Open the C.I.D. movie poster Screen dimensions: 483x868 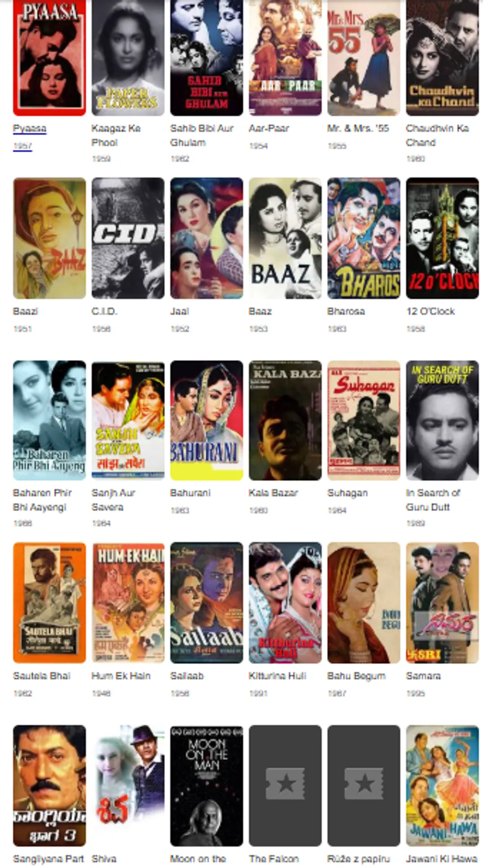tap(128, 238)
